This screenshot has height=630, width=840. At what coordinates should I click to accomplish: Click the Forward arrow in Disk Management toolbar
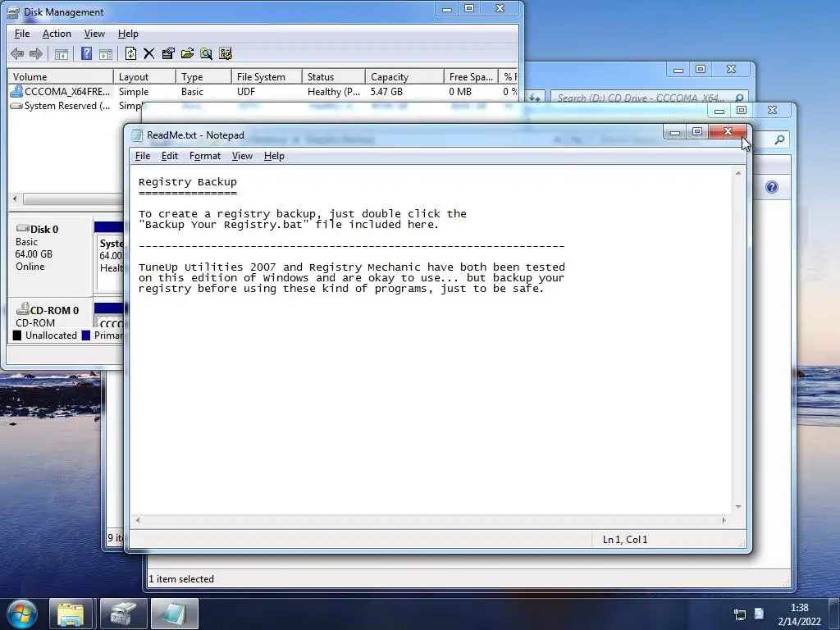pyautogui.click(x=36, y=53)
